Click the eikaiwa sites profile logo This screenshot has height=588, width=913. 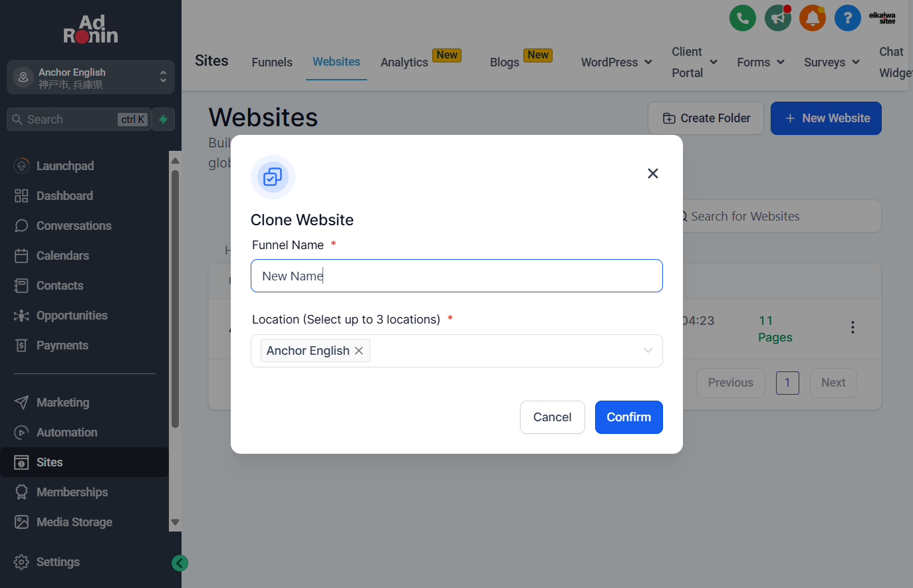pyautogui.click(x=882, y=18)
